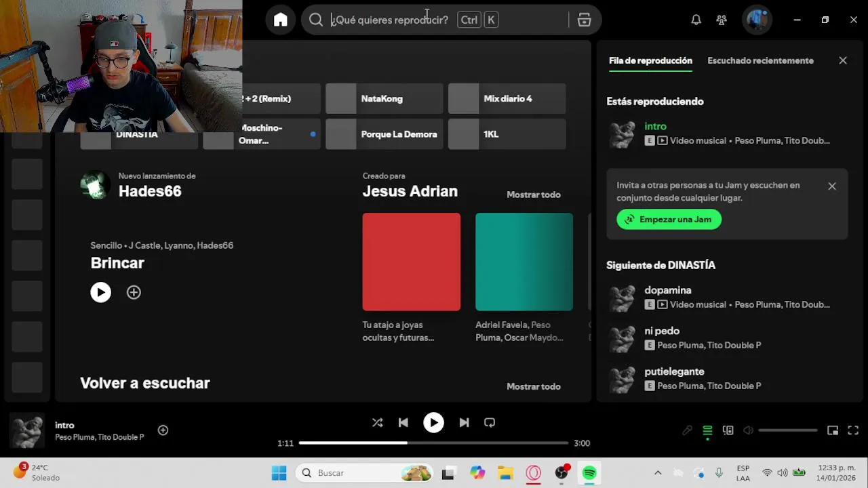Open the teal Adriel Favela mix card
Image resolution: width=868 pixels, height=488 pixels.
pos(524,262)
